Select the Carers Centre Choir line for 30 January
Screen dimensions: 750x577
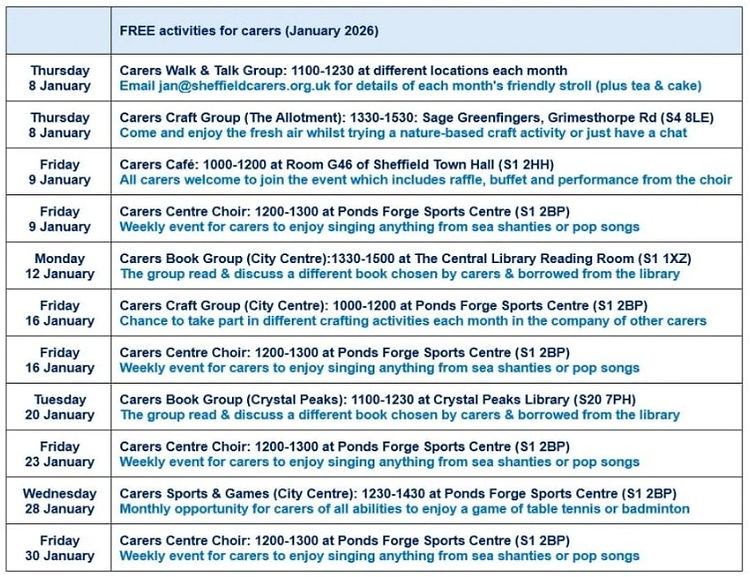[x=344, y=540]
